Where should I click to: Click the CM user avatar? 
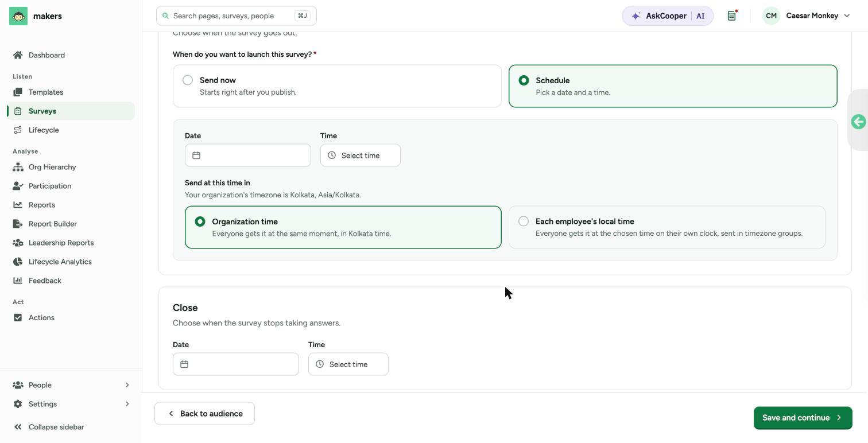coord(771,16)
